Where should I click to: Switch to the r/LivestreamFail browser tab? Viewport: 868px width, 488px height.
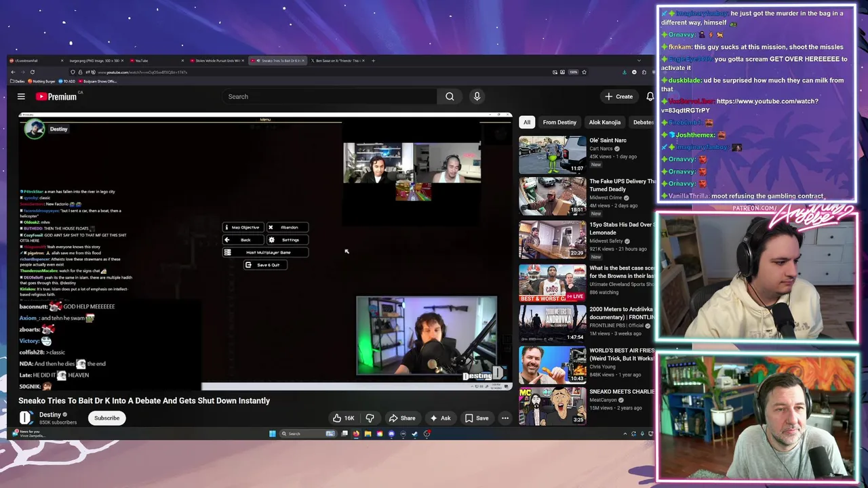click(37, 60)
